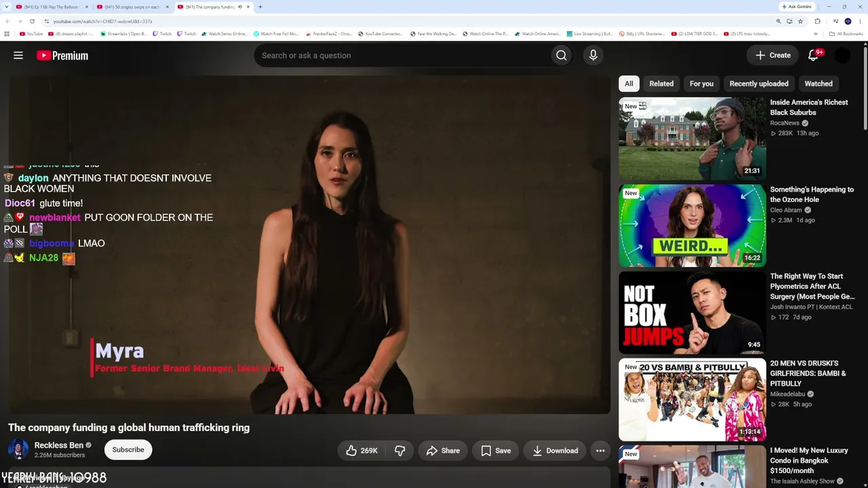The height and width of the screenshot is (488, 868).
Task: Select the 'Watched' filter chip
Action: point(818,83)
